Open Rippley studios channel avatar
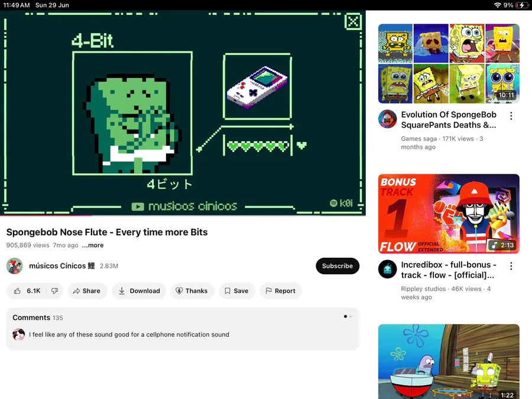 387,269
